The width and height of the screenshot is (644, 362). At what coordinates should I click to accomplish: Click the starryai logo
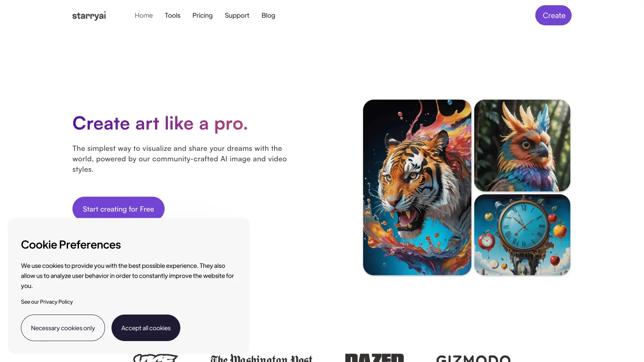point(89,16)
